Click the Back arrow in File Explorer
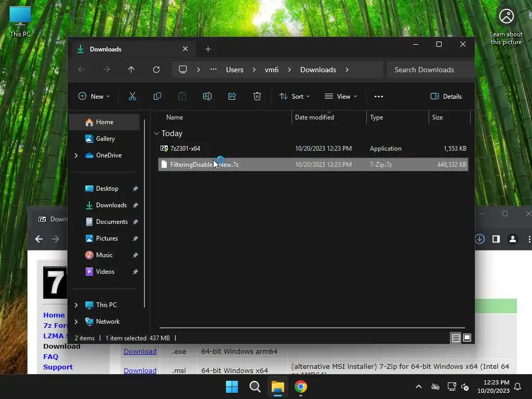Viewport: 532px width, 399px height. (82, 70)
